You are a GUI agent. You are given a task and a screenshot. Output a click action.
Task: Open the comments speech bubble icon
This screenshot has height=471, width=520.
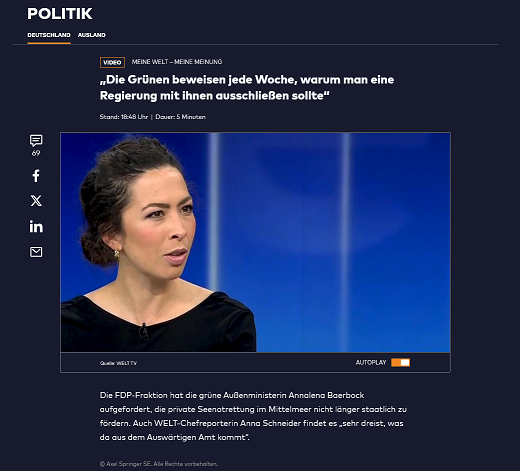point(36,140)
